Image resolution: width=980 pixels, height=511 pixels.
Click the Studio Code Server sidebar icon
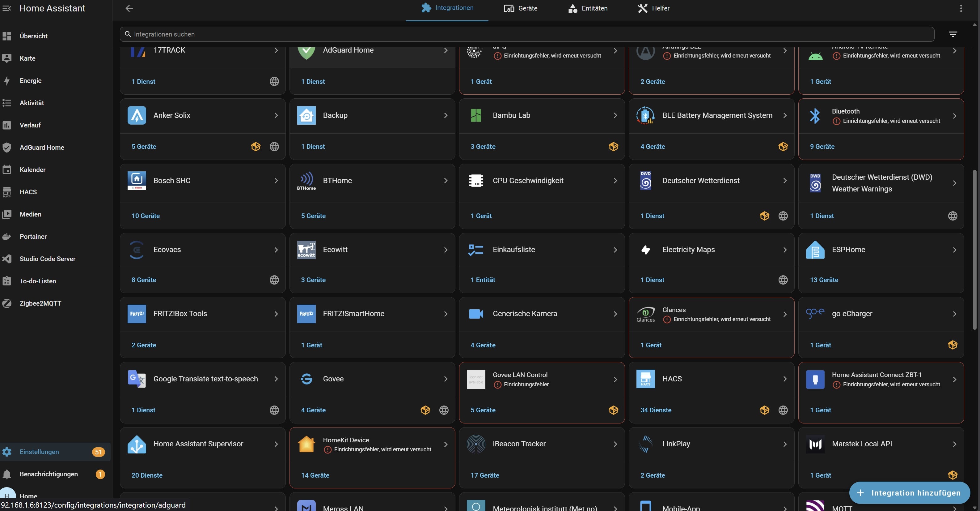[x=7, y=259]
